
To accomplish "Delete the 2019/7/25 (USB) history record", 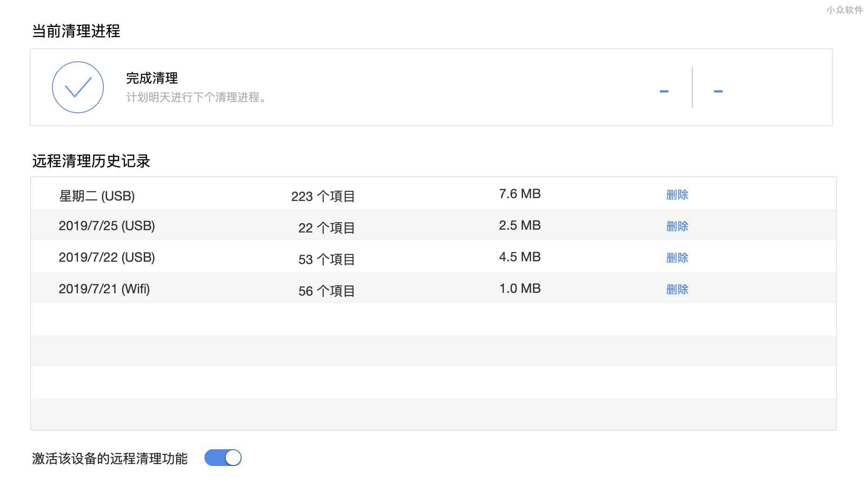I will click(677, 226).
